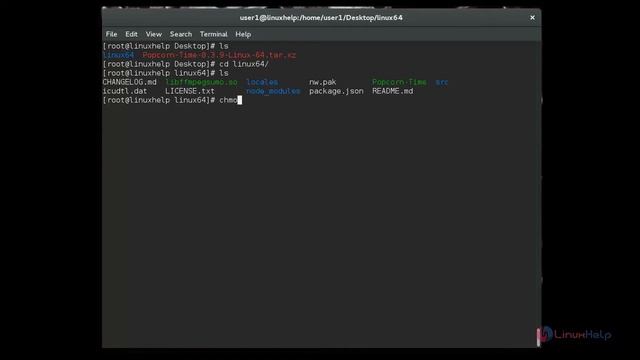Click the src directory name
The width and height of the screenshot is (640, 360).
coord(442,82)
